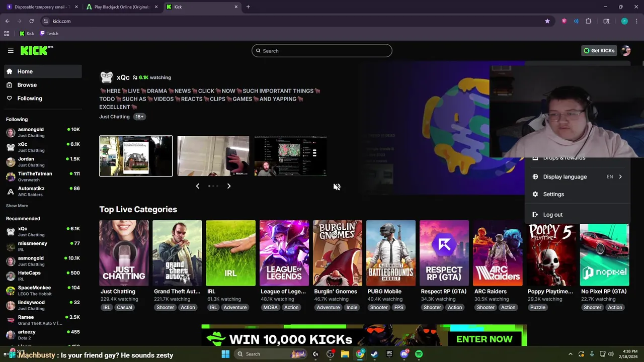
Task: Open Chrome three-dot menu
Action: pyautogui.click(x=636, y=21)
